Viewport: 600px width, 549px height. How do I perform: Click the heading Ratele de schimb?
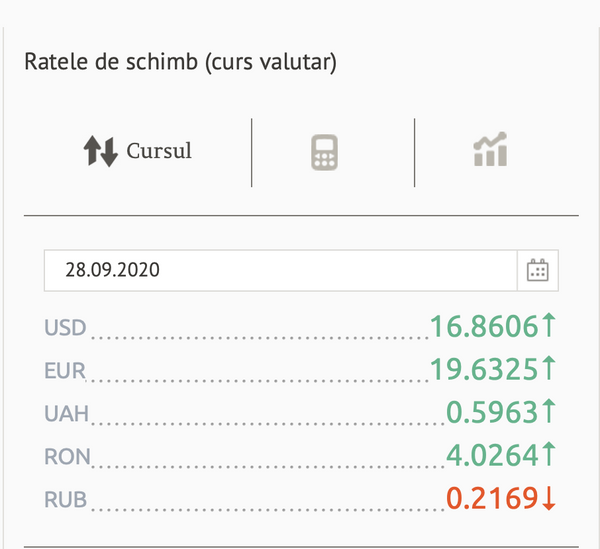coord(111,62)
